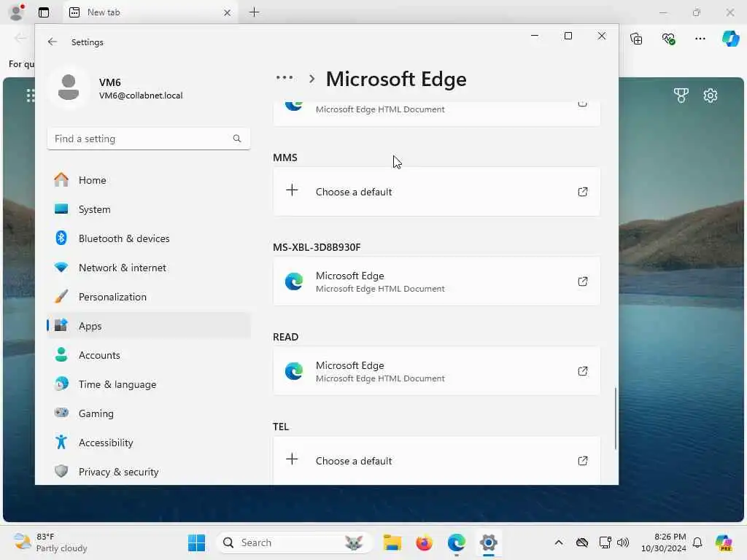This screenshot has height=560, width=747.
Task: Open Rewards trophy icon on new tab page
Action: coord(681,96)
